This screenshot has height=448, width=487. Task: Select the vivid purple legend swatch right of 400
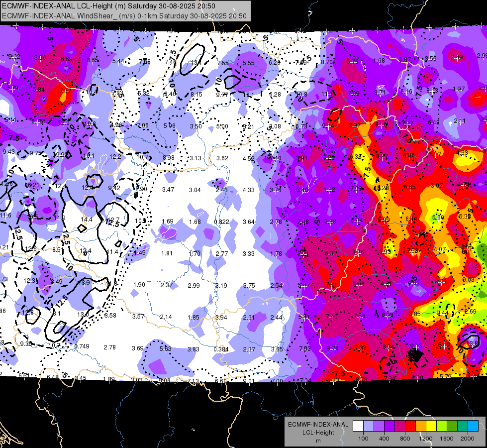click(x=390, y=426)
